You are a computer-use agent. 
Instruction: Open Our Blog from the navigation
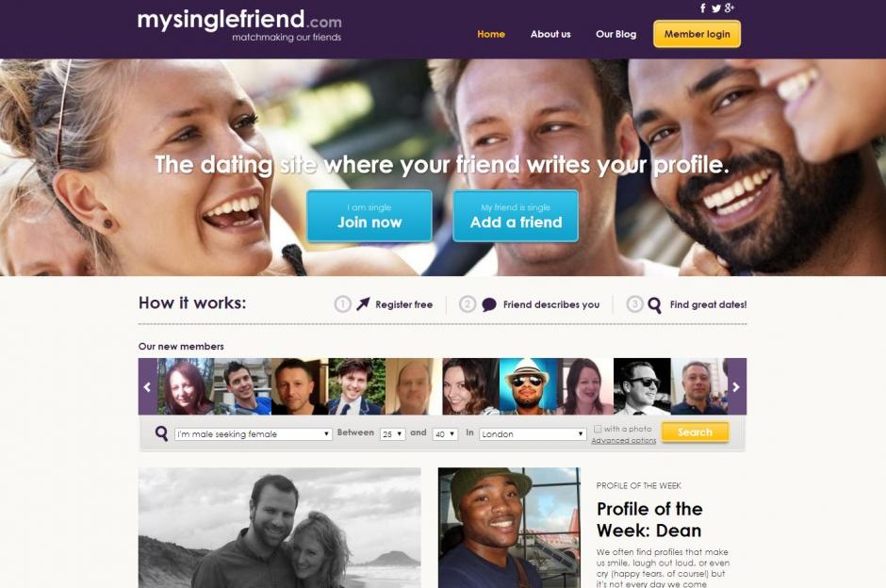coord(615,34)
